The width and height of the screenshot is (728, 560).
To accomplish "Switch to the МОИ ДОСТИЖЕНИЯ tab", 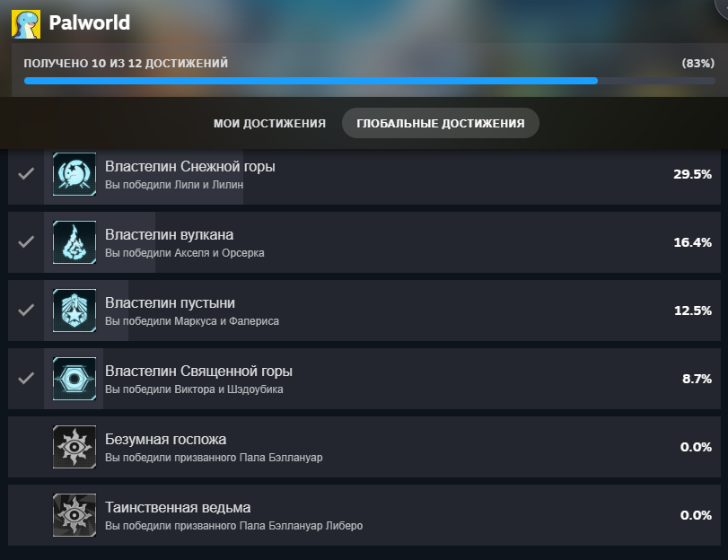I will click(270, 124).
